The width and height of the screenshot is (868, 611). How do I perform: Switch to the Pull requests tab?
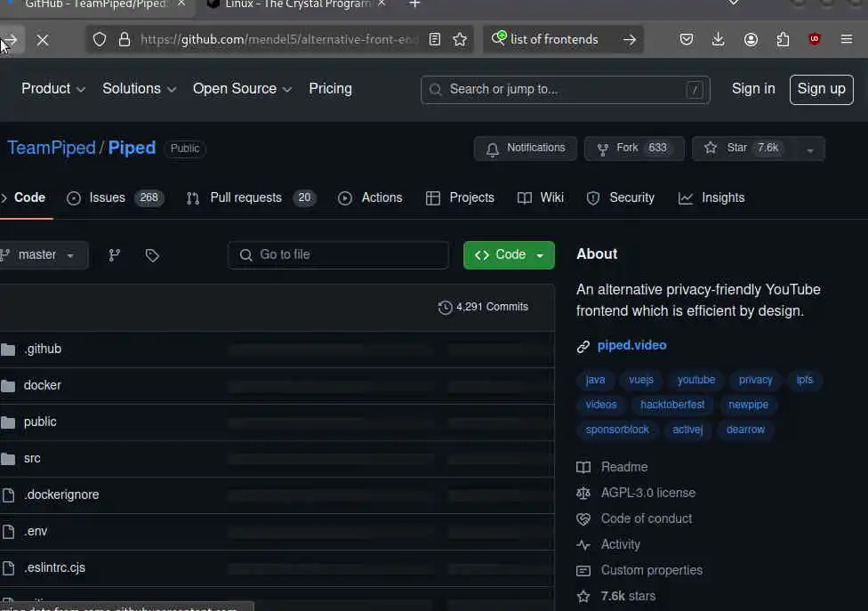[x=251, y=198]
